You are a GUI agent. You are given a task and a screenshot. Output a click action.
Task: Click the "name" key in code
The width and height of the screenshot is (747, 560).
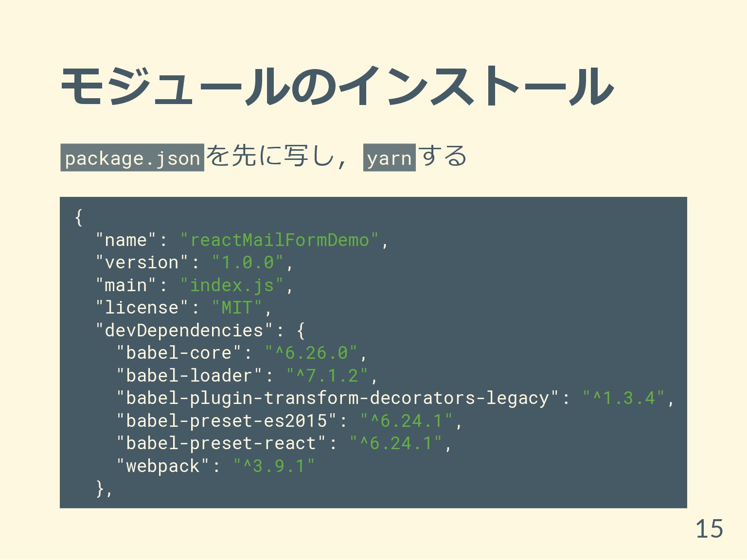click(x=126, y=240)
